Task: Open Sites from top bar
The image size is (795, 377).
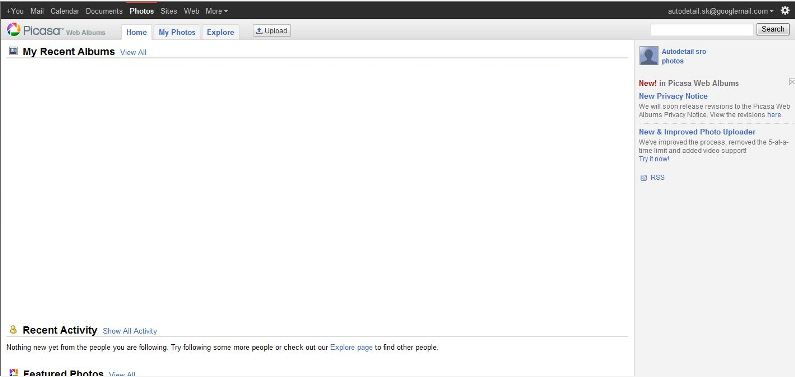Action: [x=169, y=11]
